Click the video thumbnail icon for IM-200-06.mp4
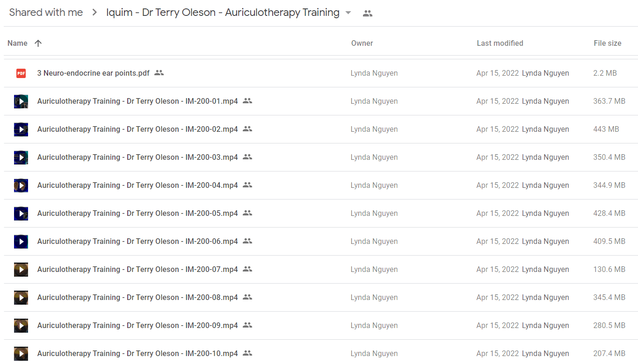Viewport: 638px width, 364px height. (21, 242)
